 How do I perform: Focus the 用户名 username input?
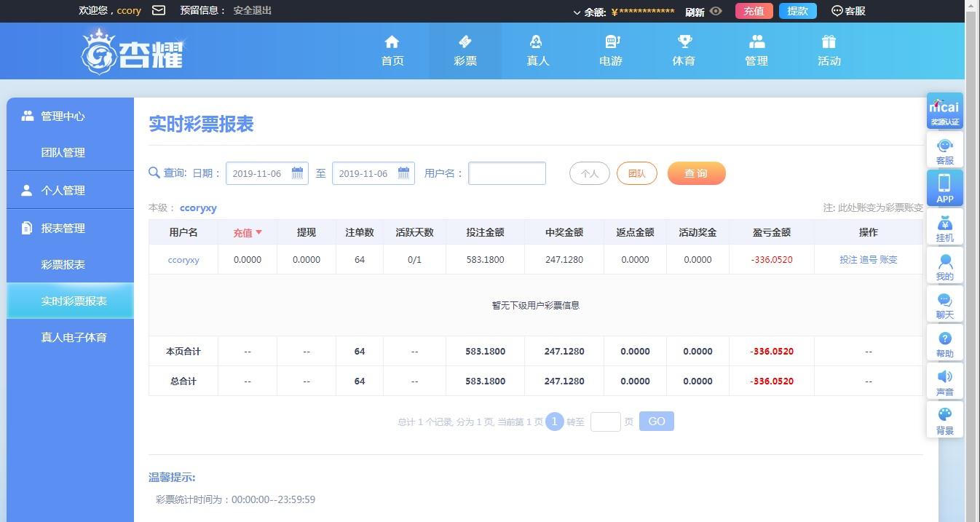click(x=507, y=173)
